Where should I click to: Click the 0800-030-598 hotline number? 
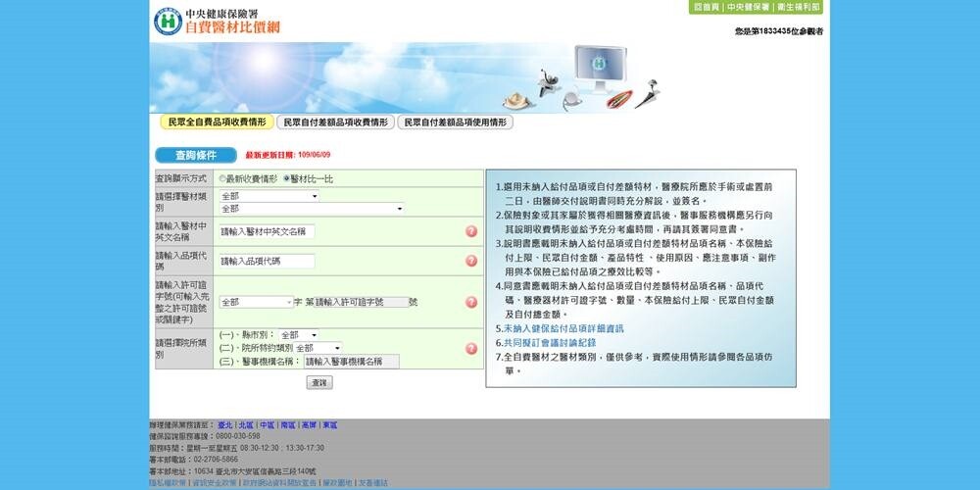(239, 436)
